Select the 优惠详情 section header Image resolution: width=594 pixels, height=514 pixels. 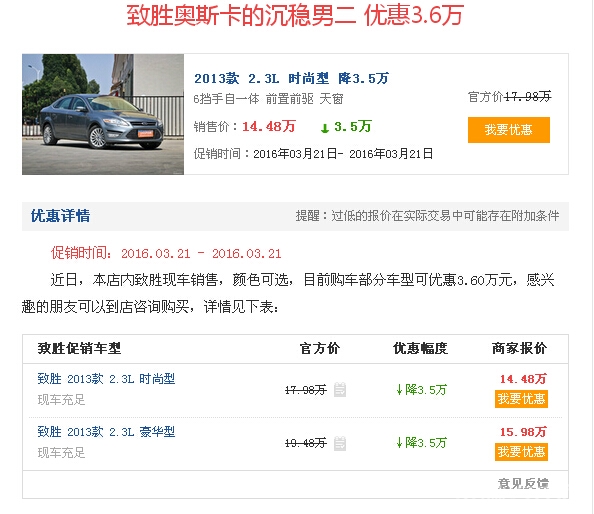tap(61, 216)
